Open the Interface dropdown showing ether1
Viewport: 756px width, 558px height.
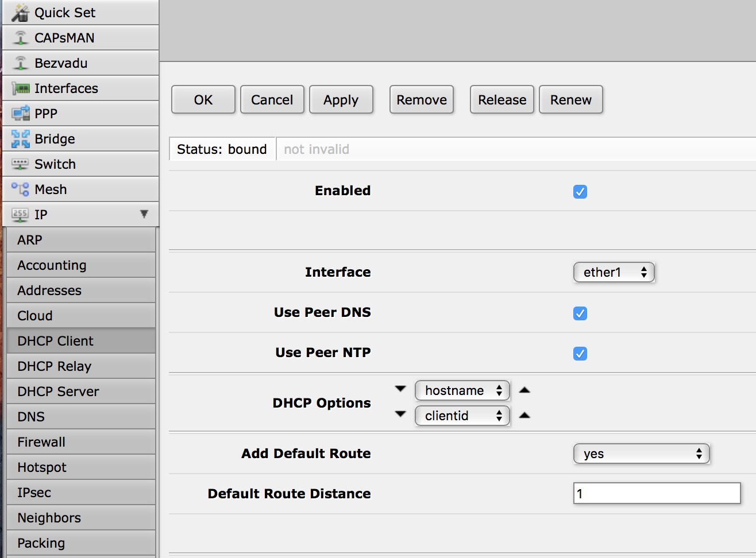coord(614,272)
